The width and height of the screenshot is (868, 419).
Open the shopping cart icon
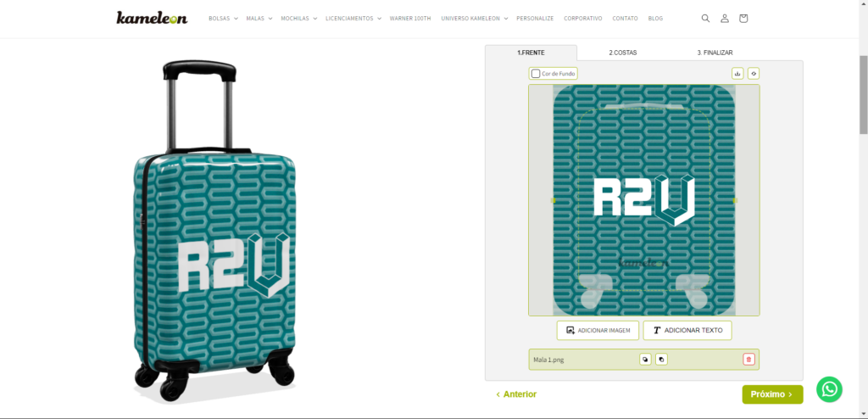743,19
